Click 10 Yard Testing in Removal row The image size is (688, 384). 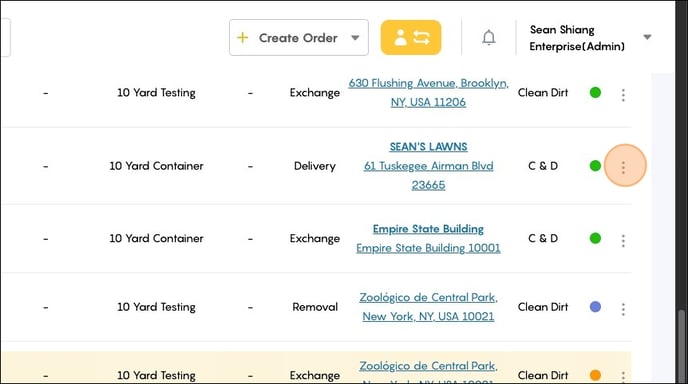click(156, 307)
